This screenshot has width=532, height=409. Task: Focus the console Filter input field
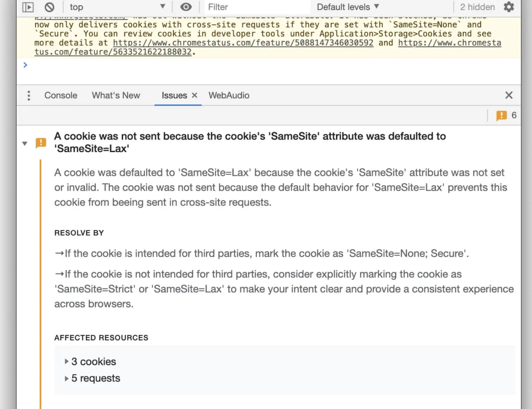pyautogui.click(x=256, y=7)
